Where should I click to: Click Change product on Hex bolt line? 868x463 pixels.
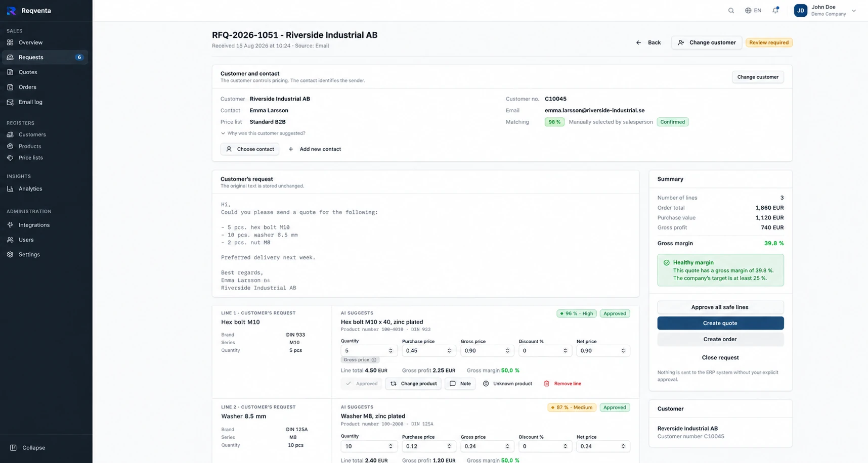point(413,384)
